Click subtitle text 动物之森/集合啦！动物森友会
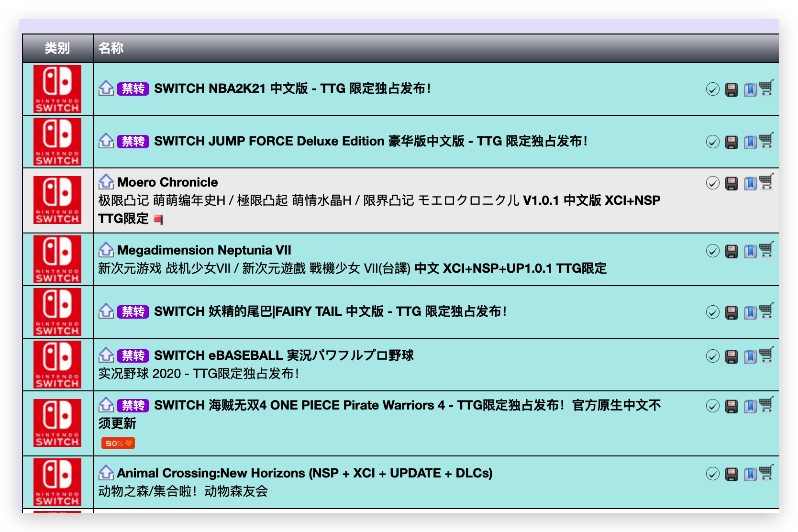Screen dimensions: 798x532 (183, 491)
